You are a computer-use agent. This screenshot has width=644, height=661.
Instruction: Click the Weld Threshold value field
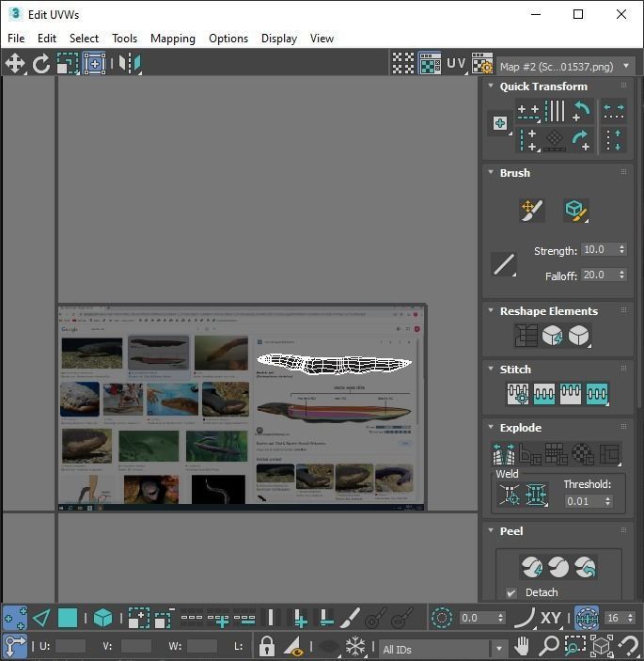(x=584, y=501)
